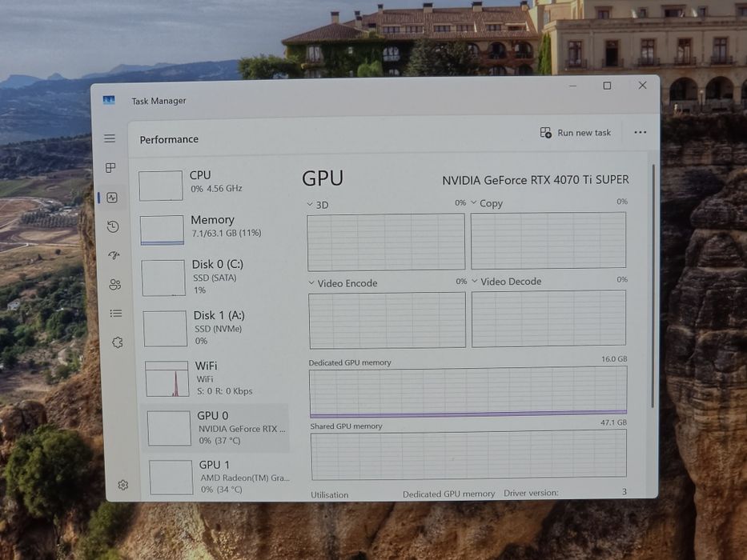Screen dimensions: 747x560
Task: Click the GPU heading text
Action: 323,178
